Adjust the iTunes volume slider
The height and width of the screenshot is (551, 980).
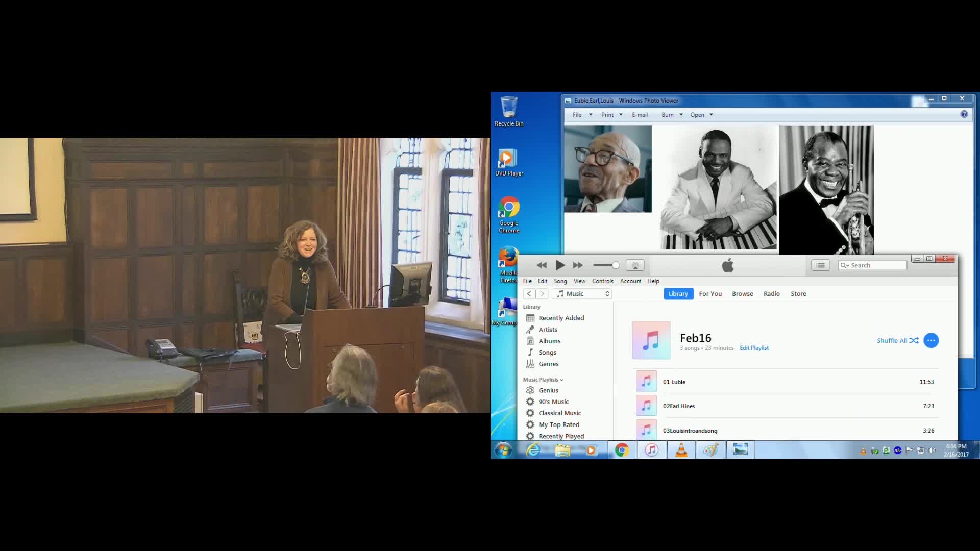pyautogui.click(x=606, y=265)
